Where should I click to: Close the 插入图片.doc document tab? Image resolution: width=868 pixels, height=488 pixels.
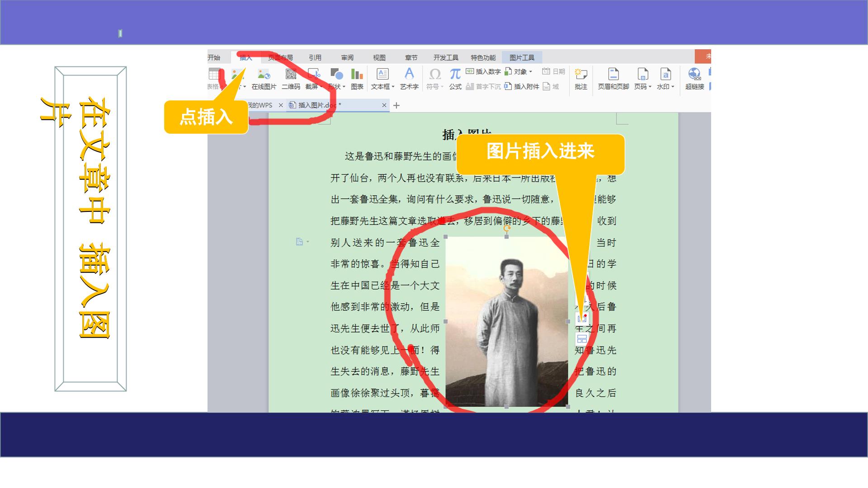pos(384,105)
